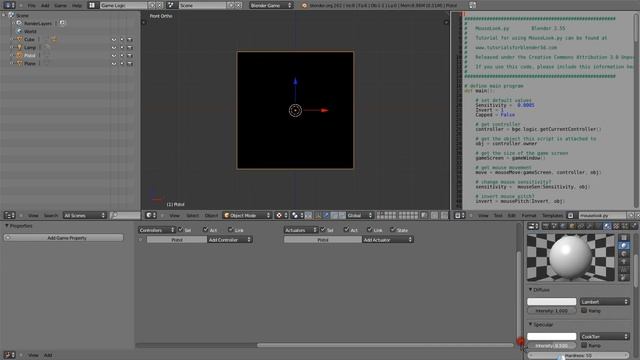Open the All Scenes display dropdown
The width and height of the screenshot is (640, 360).
84,215
